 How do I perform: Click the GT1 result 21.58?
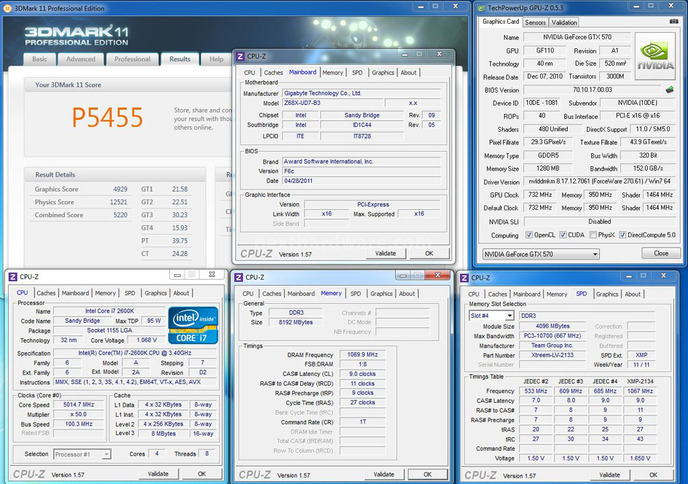pyautogui.click(x=179, y=189)
